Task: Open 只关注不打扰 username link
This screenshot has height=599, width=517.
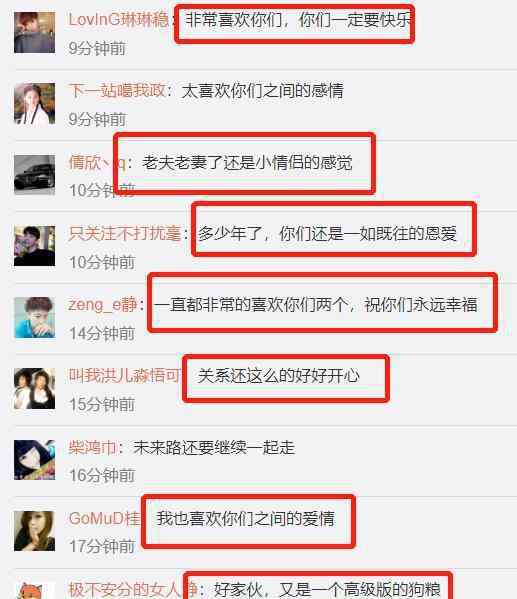Action: point(124,233)
